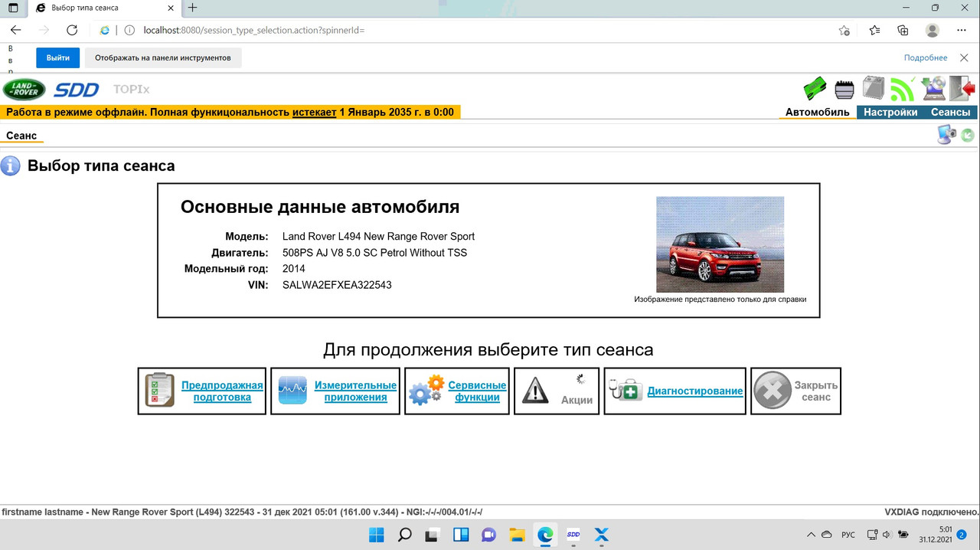Viewport: 980px width, 550px height.
Task: Click the exit door icon with red arrow
Action: [962, 88]
